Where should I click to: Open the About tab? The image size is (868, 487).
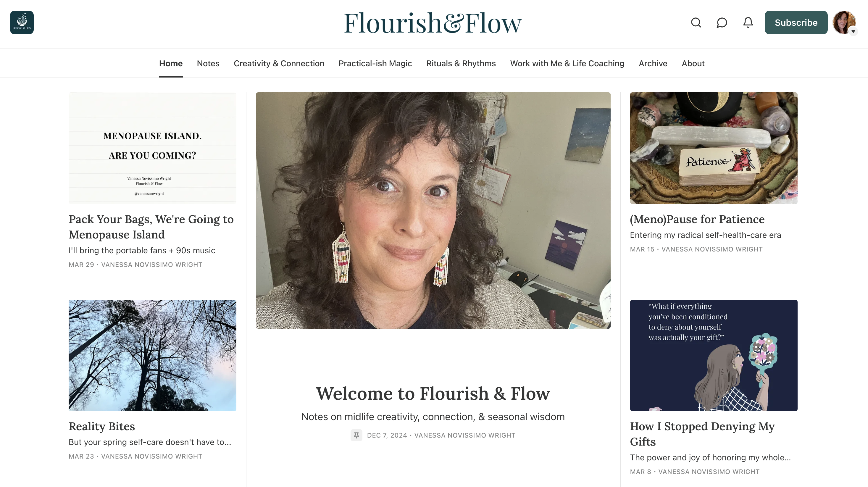(x=693, y=63)
